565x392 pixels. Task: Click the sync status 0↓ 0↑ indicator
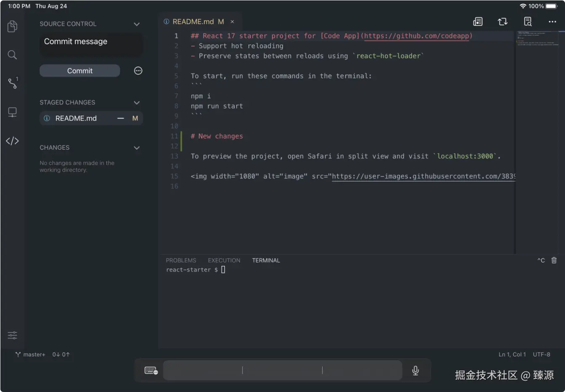61,354
